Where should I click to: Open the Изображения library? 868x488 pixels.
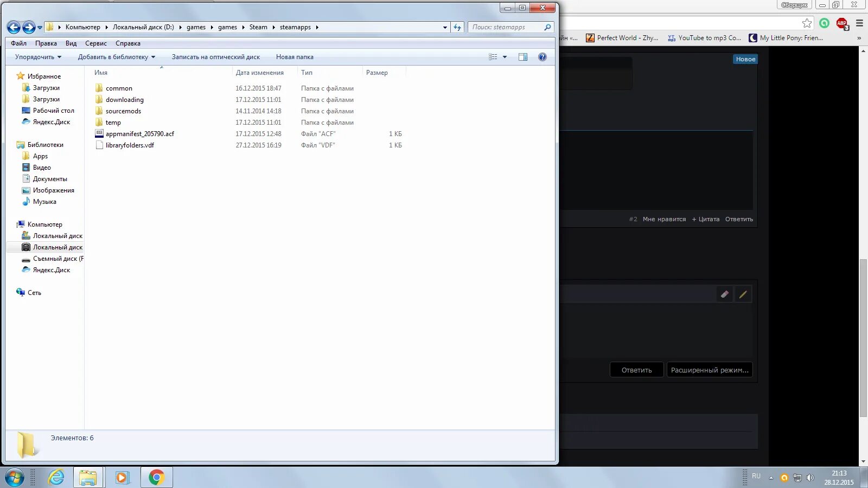(x=53, y=190)
